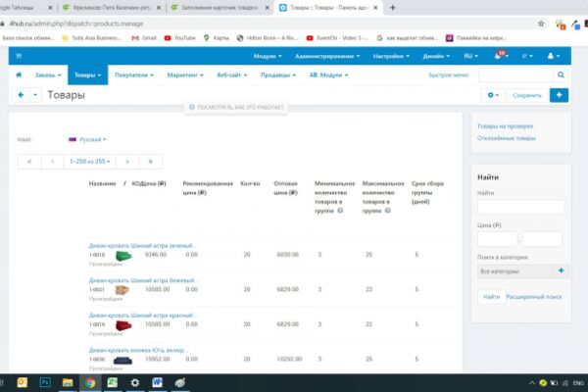Bookmark this page with the star icon
588x392 pixels.
tap(541, 24)
